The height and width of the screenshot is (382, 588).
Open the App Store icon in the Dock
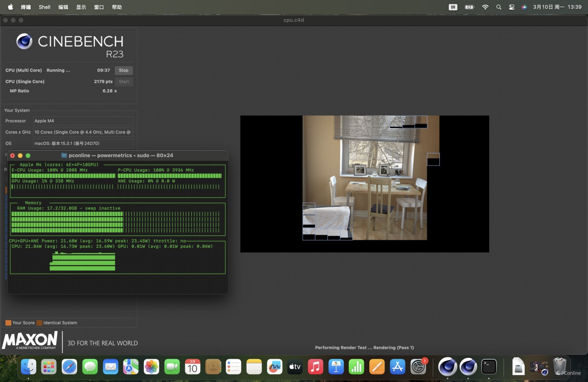[398, 367]
